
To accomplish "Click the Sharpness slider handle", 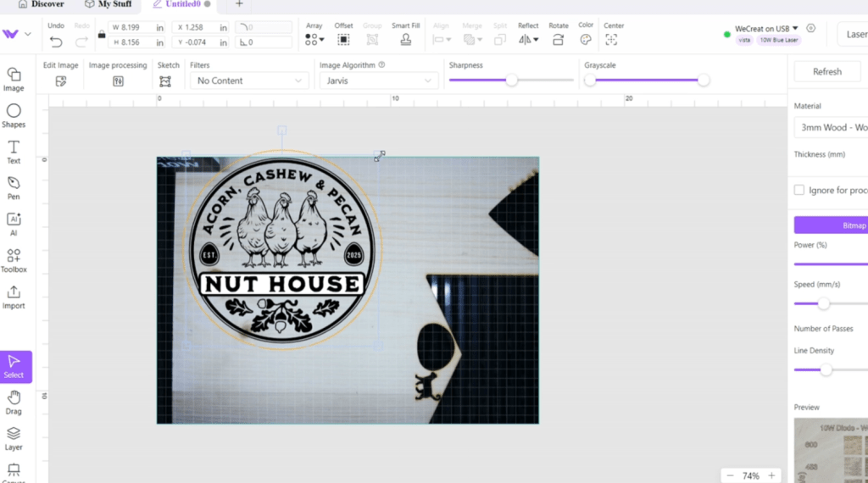I will coord(511,80).
